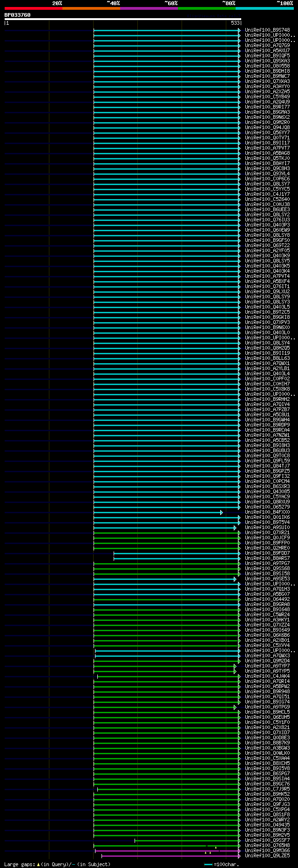This screenshot has width=298, height=868.
Task: Open the UniRef100_C5YB49 hit
Action: point(267,97)
